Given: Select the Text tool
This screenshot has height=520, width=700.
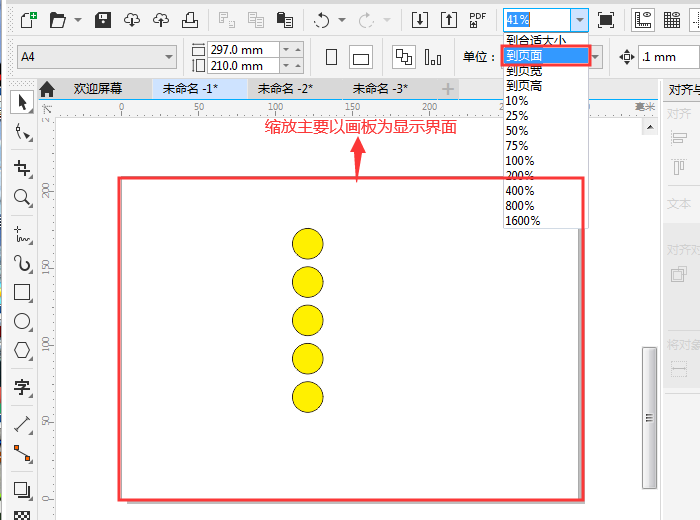Looking at the screenshot, I should 22,387.
